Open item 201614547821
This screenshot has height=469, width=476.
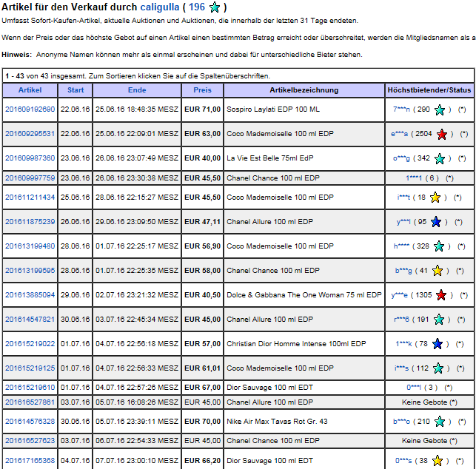30,319
